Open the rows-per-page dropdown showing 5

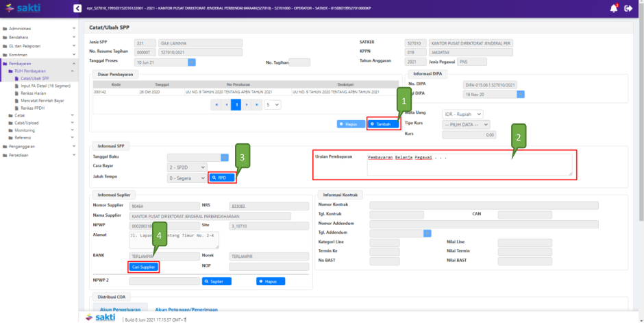point(273,104)
